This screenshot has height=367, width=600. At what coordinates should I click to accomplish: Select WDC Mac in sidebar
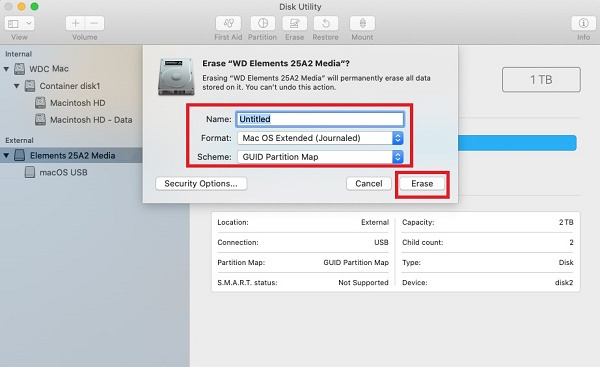coord(49,69)
